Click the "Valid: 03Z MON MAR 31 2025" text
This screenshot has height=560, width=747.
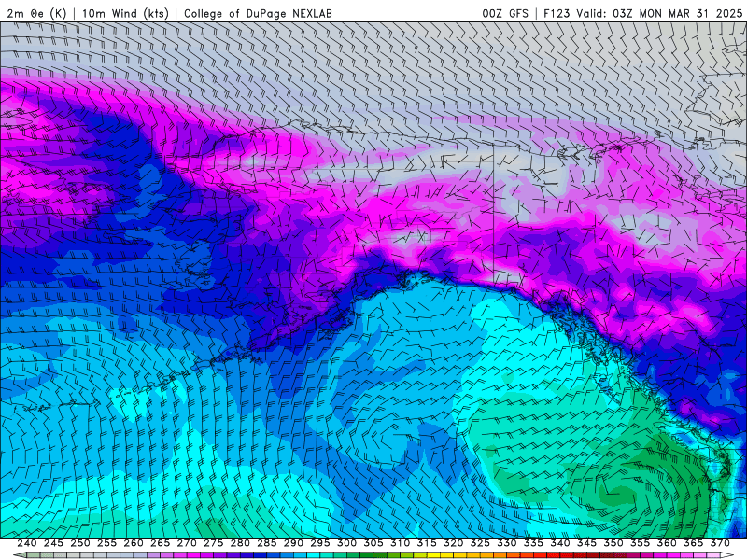coord(659,13)
